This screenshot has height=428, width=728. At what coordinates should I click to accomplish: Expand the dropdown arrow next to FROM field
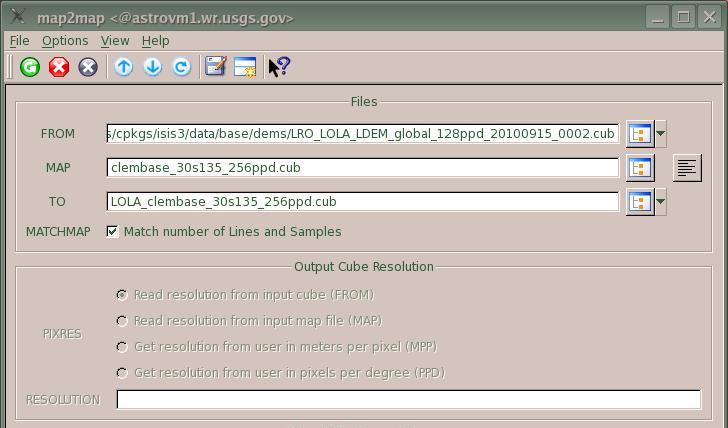[x=661, y=134]
